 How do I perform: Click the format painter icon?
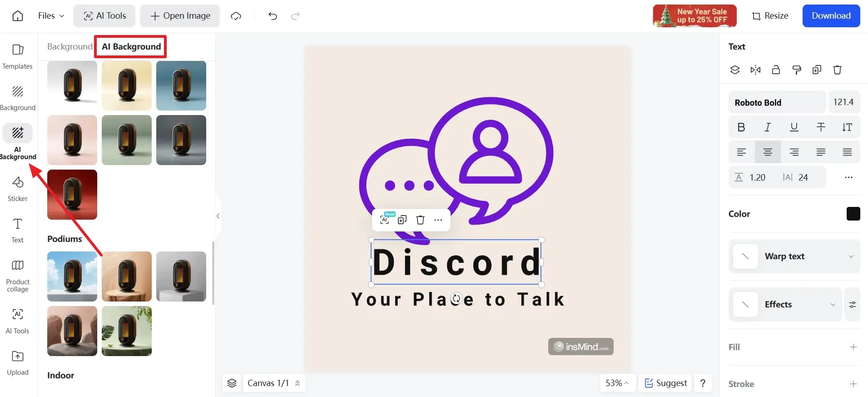click(x=796, y=70)
